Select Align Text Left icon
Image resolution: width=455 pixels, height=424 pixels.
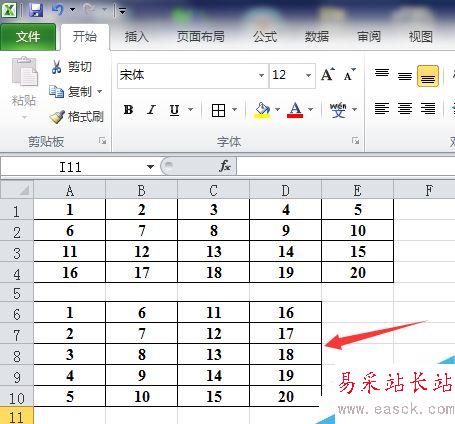[x=382, y=109]
